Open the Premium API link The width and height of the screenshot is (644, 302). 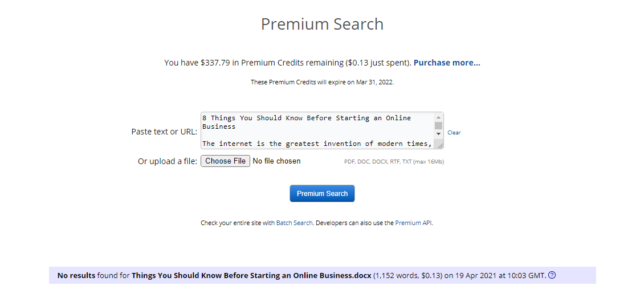pos(413,223)
